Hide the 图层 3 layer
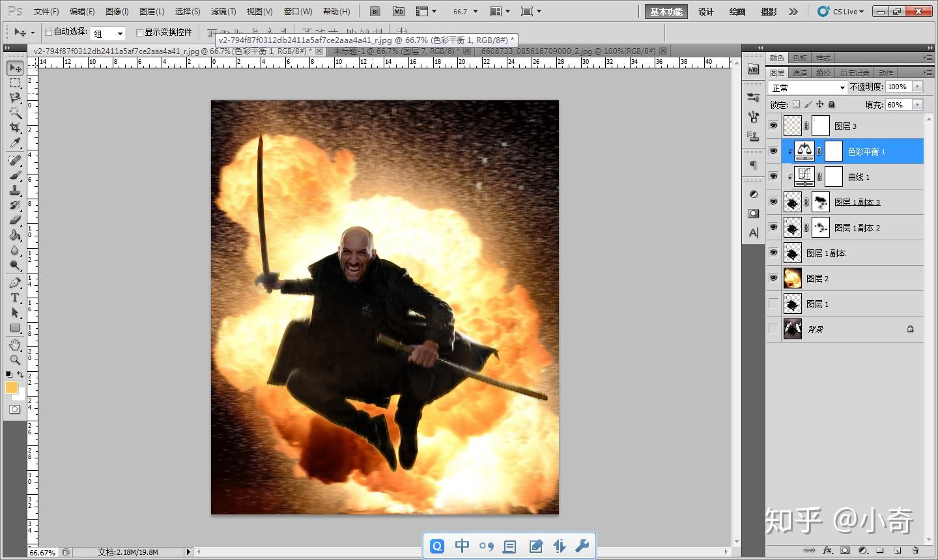Image resolution: width=938 pixels, height=560 pixels. (773, 126)
